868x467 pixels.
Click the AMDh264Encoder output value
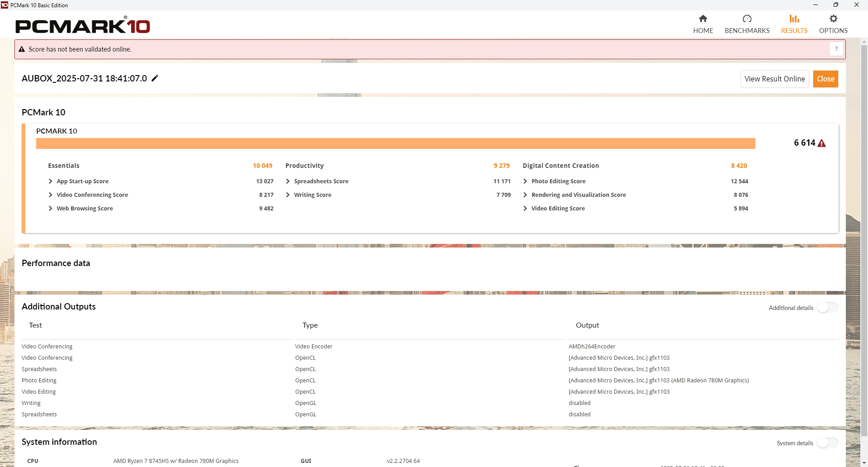tap(592, 346)
